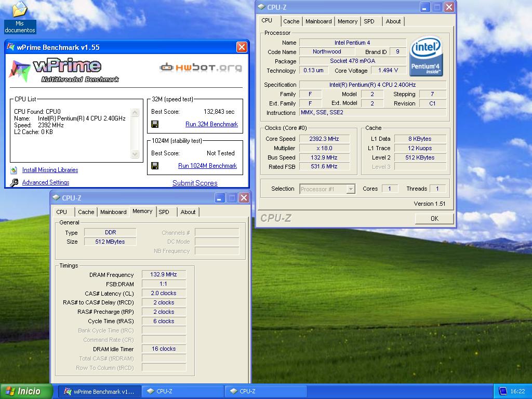The width and height of the screenshot is (532, 399).
Task: Click Package field Socket 478 mPGA
Action: (353, 61)
